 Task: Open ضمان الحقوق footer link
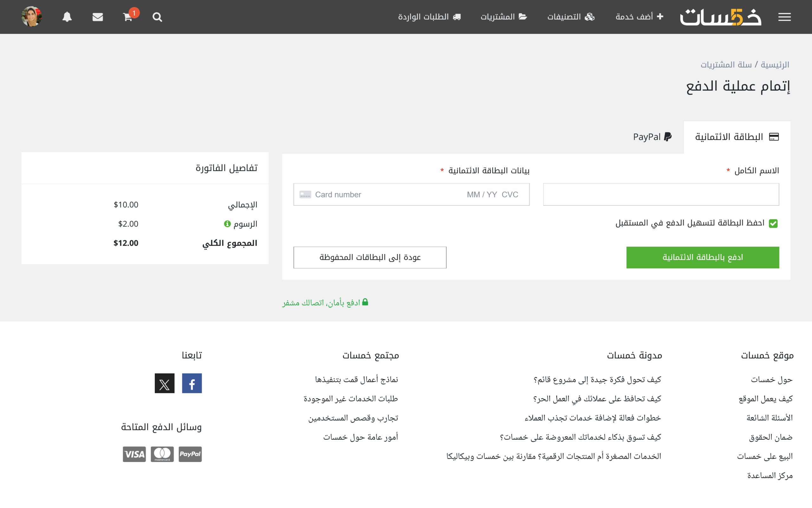pos(771,437)
